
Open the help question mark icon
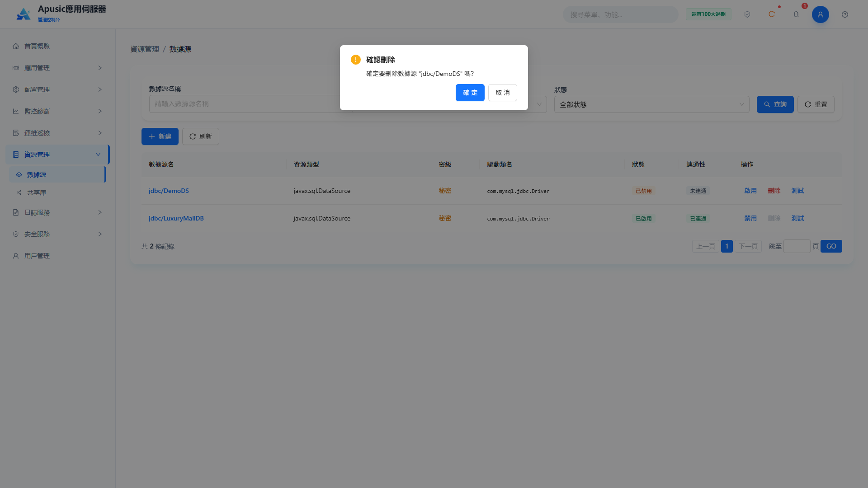click(x=845, y=14)
